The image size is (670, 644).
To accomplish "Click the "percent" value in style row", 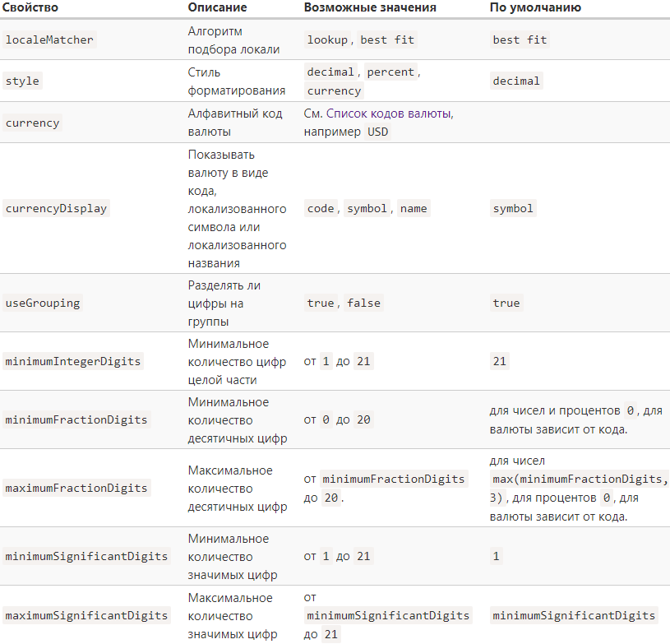I will pyautogui.click(x=390, y=72).
